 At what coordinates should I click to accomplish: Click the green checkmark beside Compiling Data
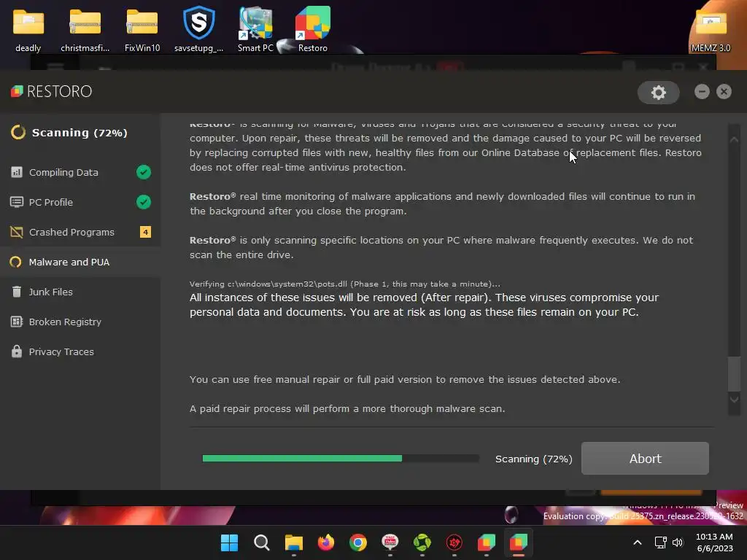[x=144, y=172]
